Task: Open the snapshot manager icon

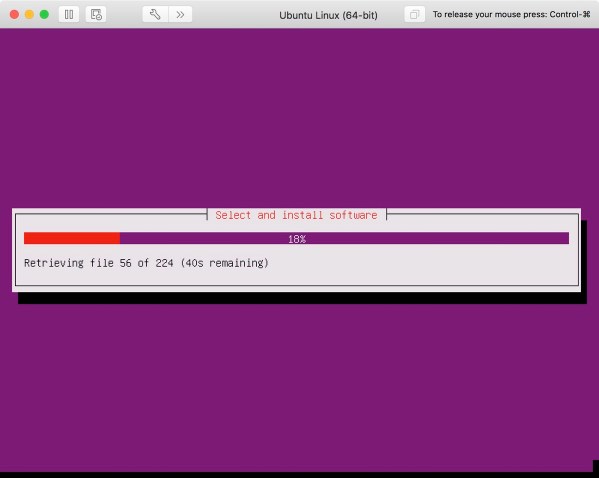Action: (96, 15)
